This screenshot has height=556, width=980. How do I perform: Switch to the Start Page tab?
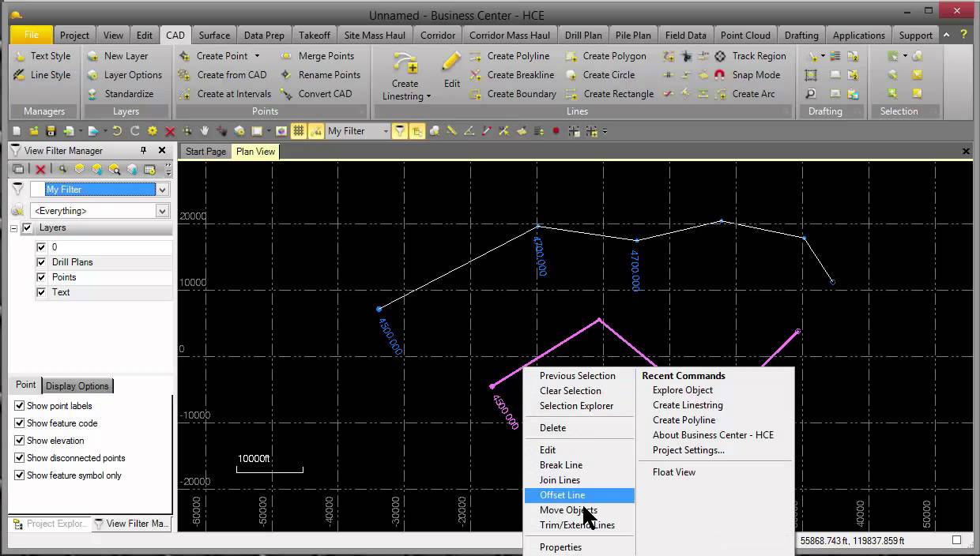pos(205,152)
